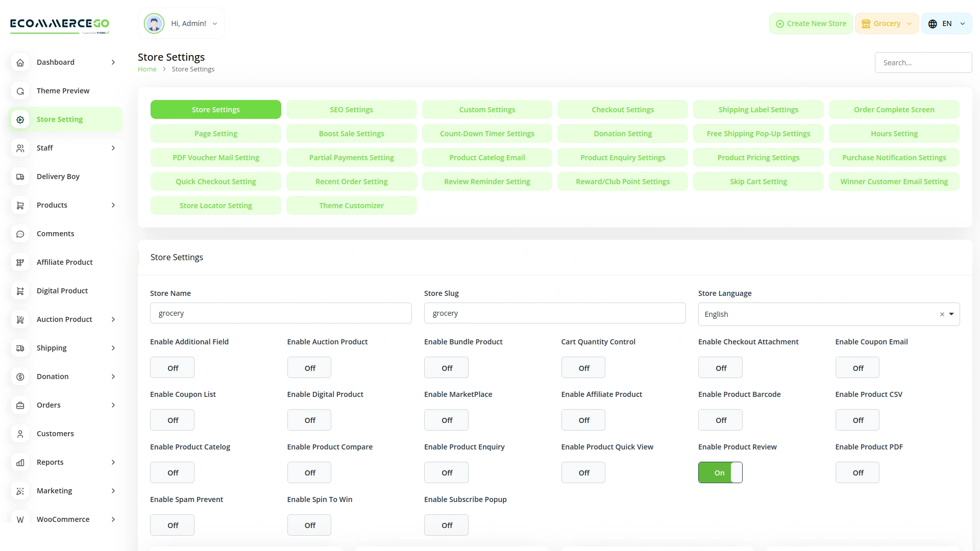This screenshot has width=980, height=551.
Task: Toggle Enable Spam Prevent on
Action: 172,525
